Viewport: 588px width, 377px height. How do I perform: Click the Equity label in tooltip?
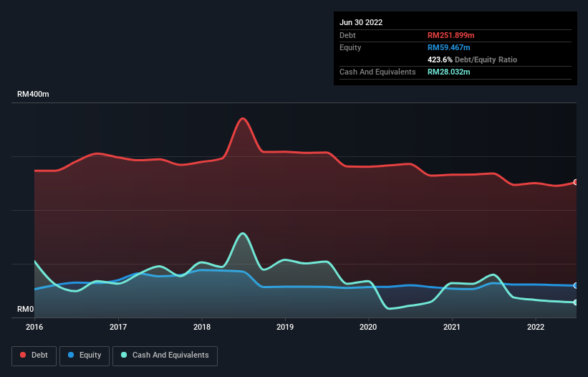click(350, 47)
